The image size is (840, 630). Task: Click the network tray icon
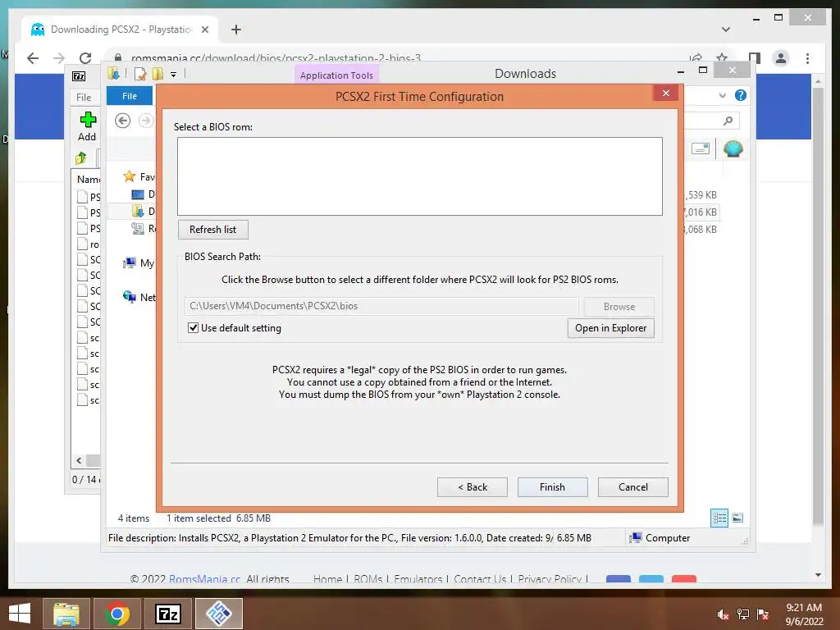click(742, 614)
